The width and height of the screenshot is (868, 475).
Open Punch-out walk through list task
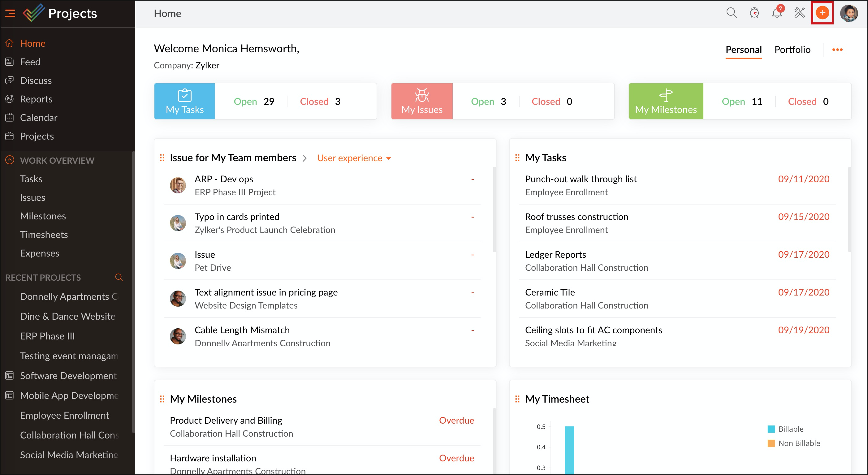tap(581, 179)
